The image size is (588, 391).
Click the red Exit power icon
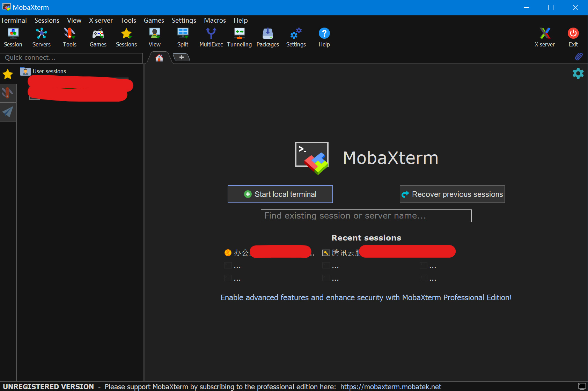573,37
